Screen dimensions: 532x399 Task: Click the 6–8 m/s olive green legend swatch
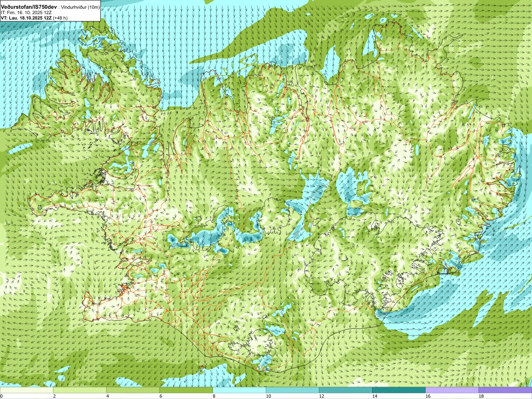(186, 391)
